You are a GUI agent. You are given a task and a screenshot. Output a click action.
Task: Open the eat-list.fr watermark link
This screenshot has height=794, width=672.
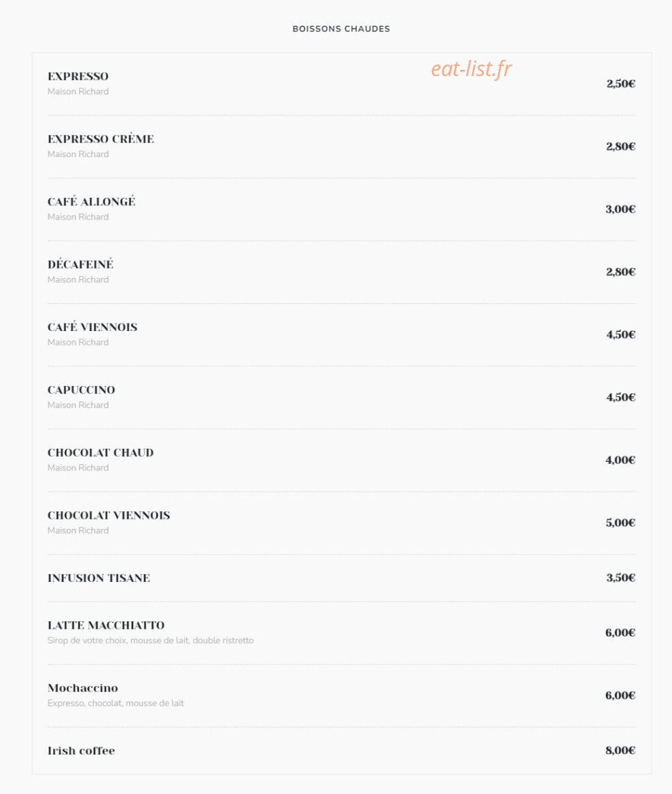[x=471, y=69]
